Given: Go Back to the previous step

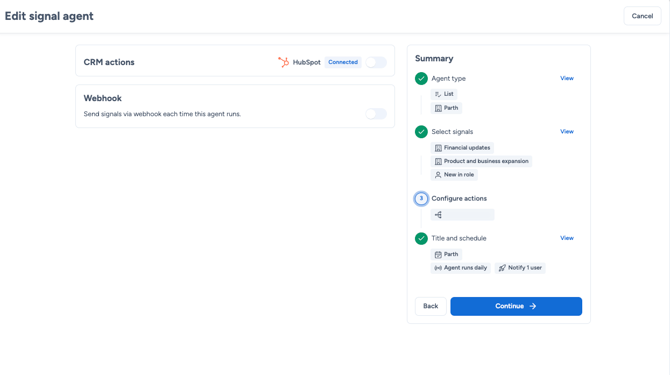Looking at the screenshot, I should click(431, 306).
